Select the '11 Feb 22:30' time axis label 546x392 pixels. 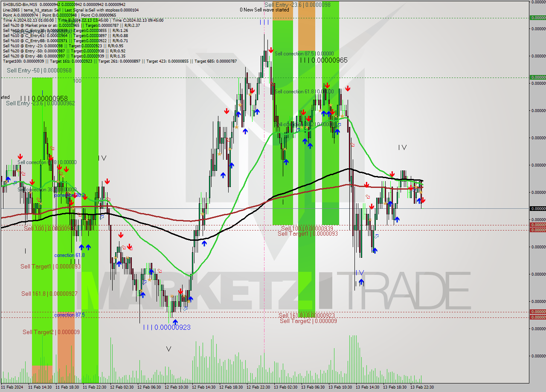(x=95, y=387)
